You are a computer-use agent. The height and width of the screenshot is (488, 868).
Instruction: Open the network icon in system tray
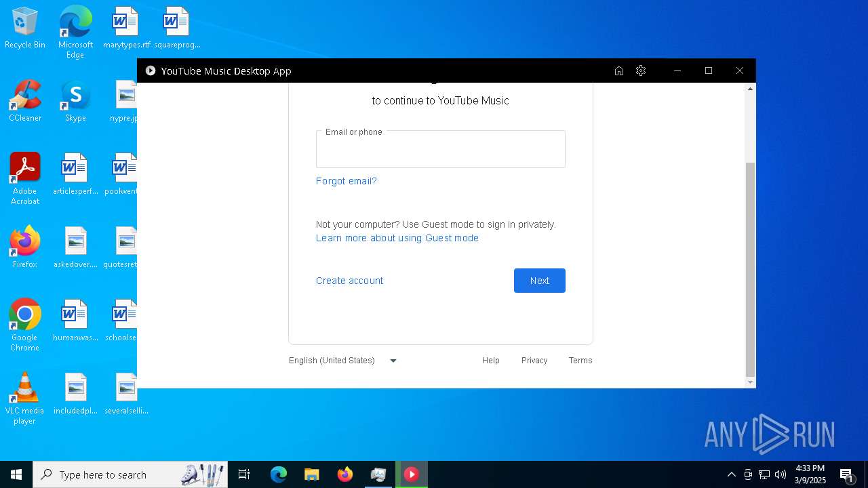(x=764, y=474)
